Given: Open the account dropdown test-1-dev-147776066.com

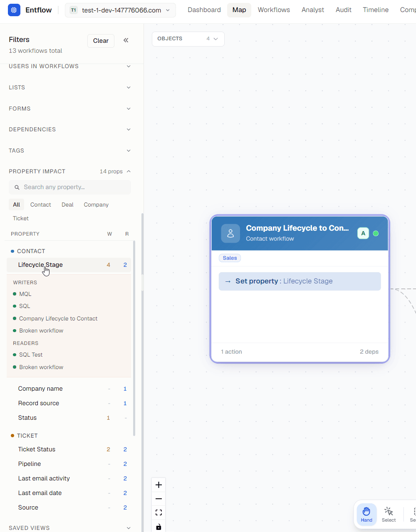Looking at the screenshot, I should point(120,10).
